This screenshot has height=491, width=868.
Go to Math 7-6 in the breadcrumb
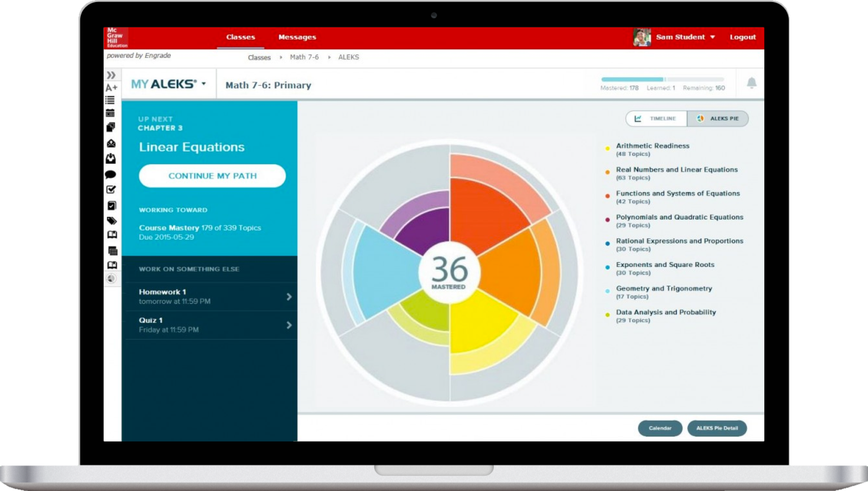304,57
